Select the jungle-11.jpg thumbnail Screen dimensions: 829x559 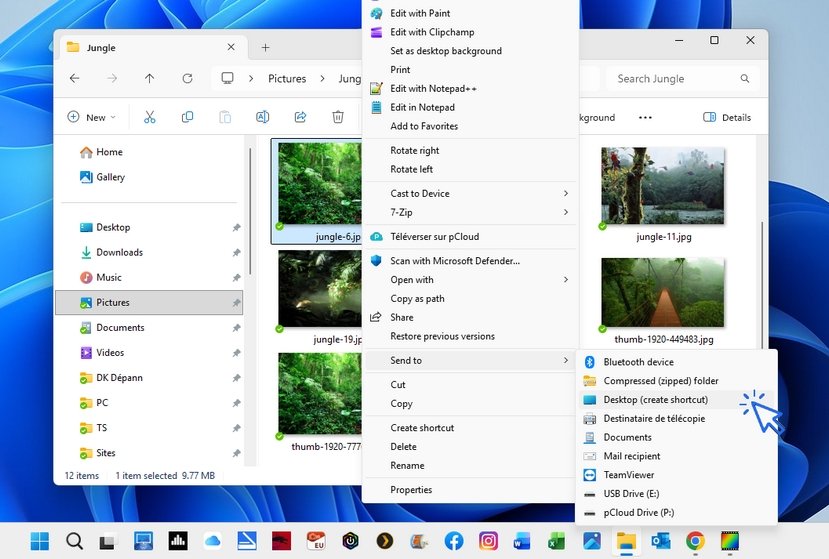pos(663,186)
